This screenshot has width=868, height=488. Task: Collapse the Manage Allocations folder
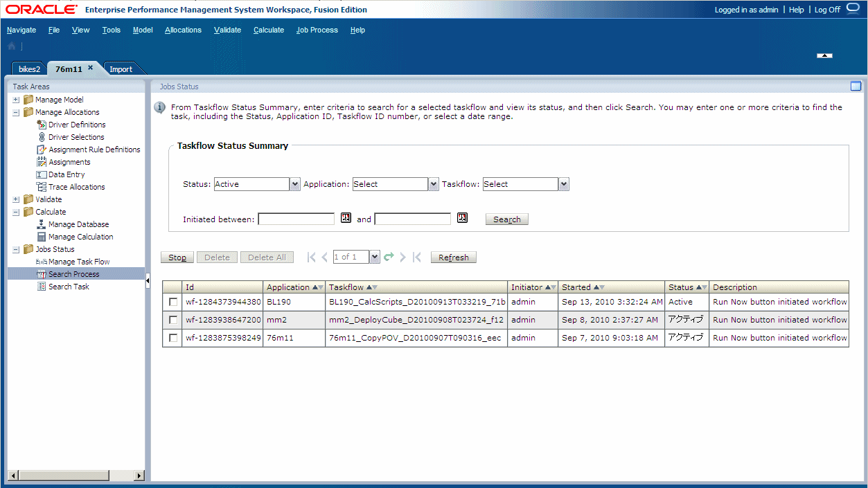click(15, 112)
